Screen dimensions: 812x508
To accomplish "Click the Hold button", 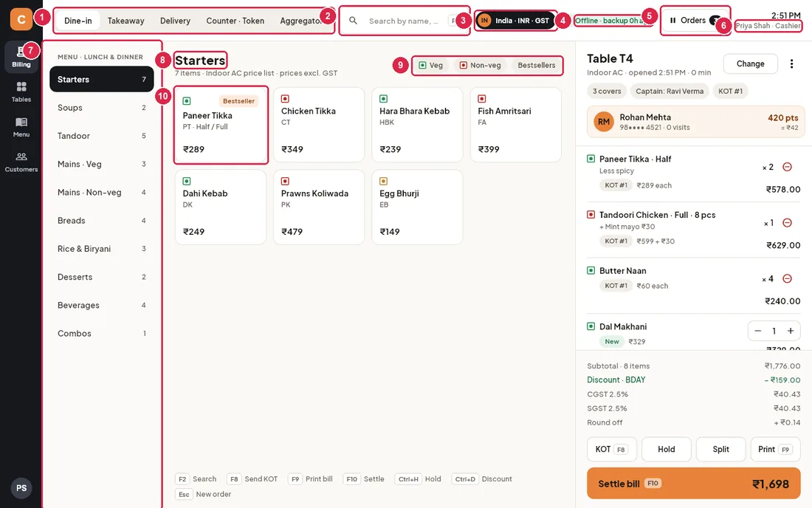I will point(667,449).
